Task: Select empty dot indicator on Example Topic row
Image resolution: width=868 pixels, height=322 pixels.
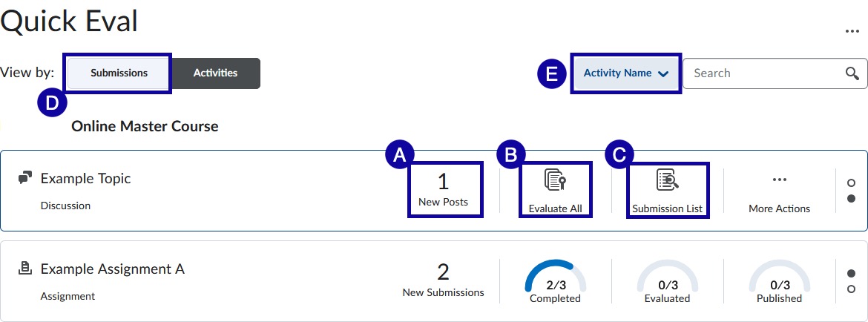Action: click(x=851, y=183)
